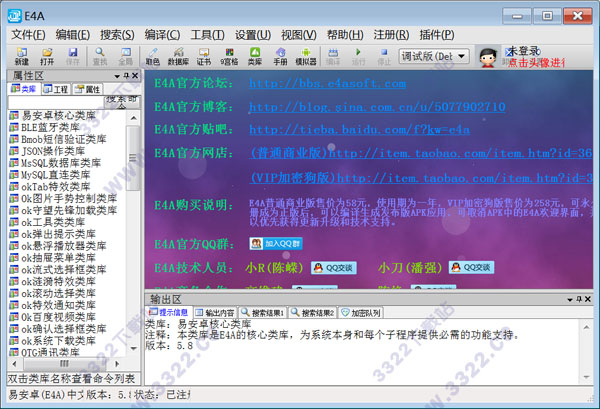Open the 工具(T) menu
Screen dimensions: 600x409
click(x=207, y=35)
